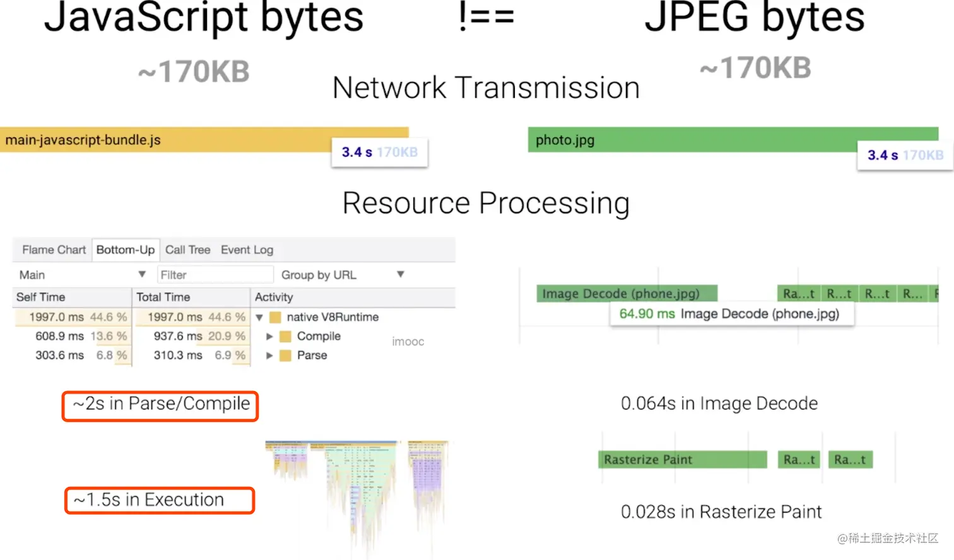Click the Parse yellow category icon
The width and height of the screenshot is (954, 560).
tap(285, 356)
